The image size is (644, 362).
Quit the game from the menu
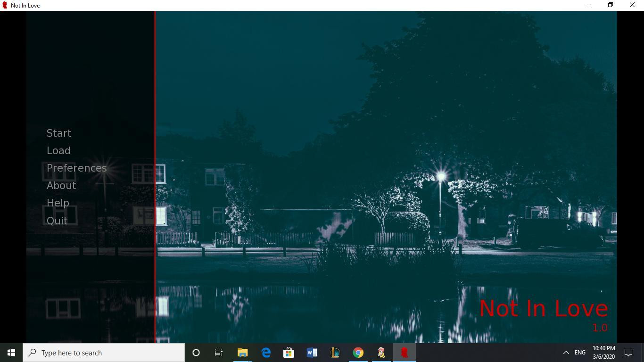57,221
